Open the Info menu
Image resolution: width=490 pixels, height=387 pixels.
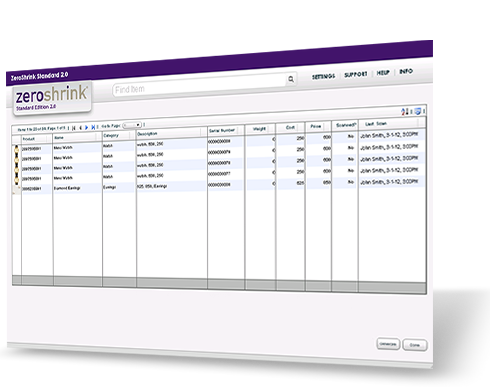click(406, 71)
